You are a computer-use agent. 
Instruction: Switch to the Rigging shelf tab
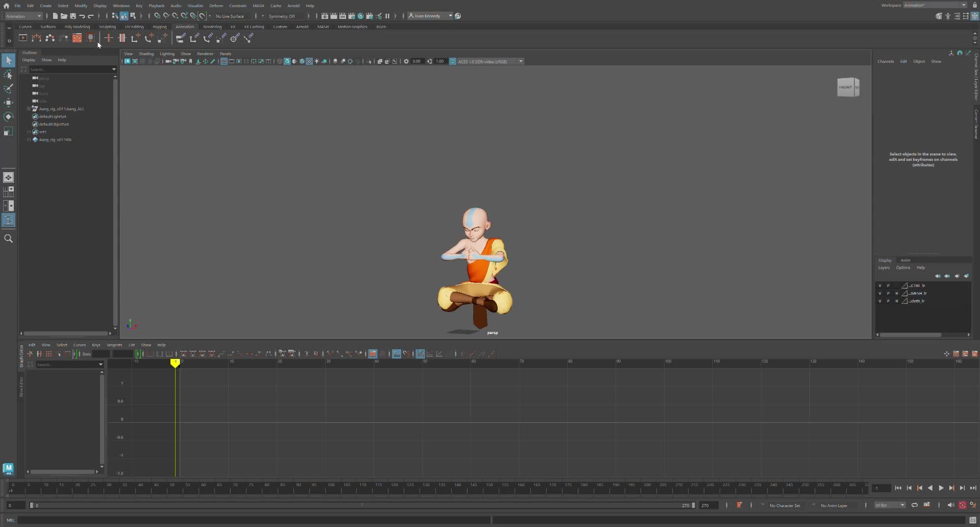click(x=159, y=27)
